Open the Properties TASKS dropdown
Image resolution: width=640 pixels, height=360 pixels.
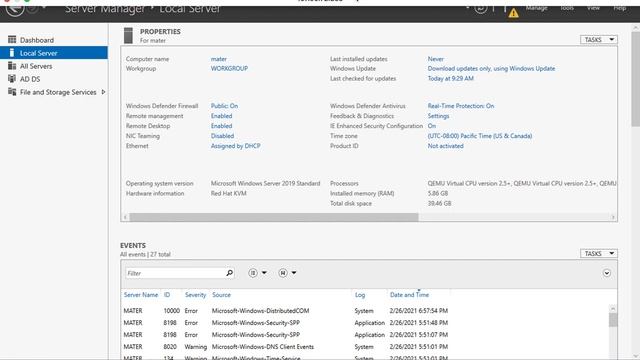pos(598,40)
